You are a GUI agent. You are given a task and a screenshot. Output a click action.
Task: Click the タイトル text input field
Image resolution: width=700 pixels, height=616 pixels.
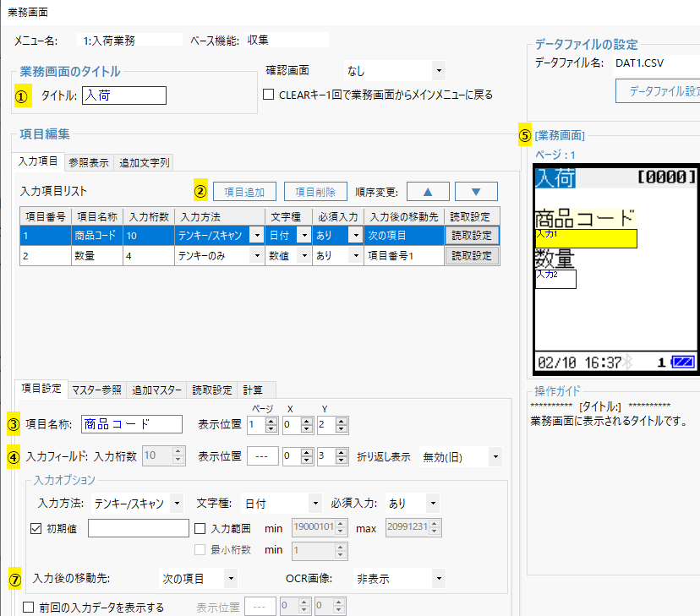(x=123, y=95)
